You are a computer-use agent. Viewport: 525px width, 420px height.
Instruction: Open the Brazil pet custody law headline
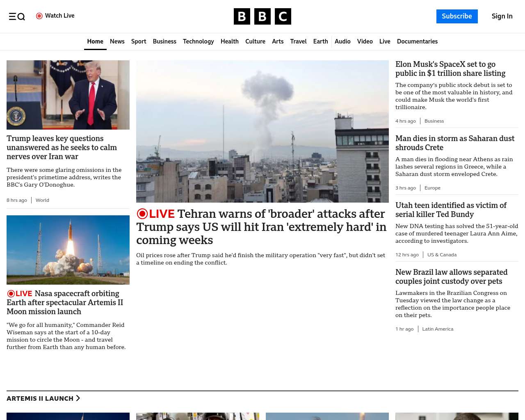point(451,276)
